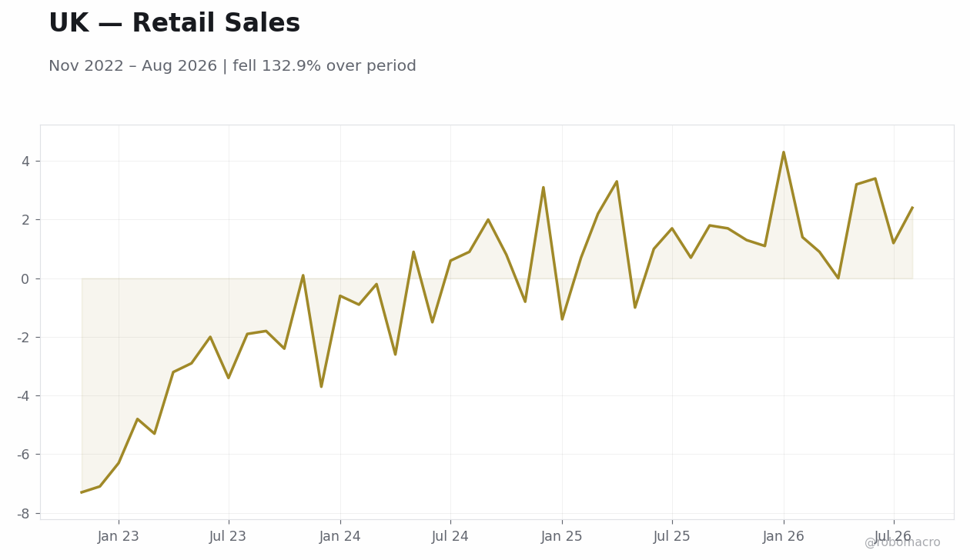Select the Jan 25 x-axis label

pos(562,537)
